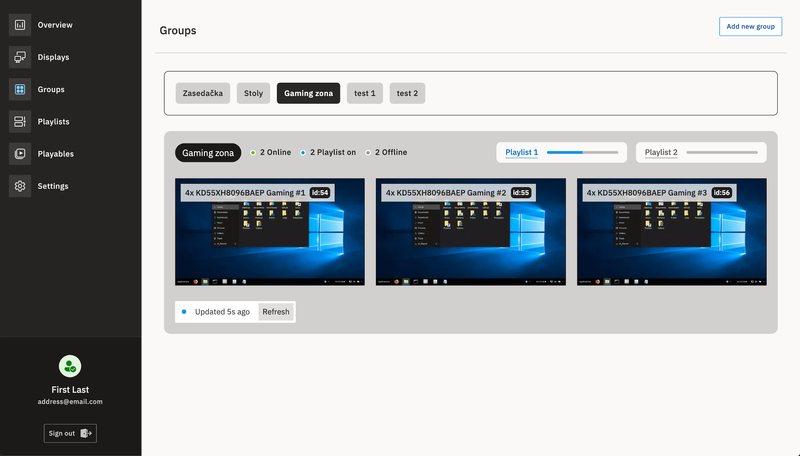Screen dimensions: 800x456
Task: Open the Gaming #3 display thumbnail
Action: pos(671,232)
